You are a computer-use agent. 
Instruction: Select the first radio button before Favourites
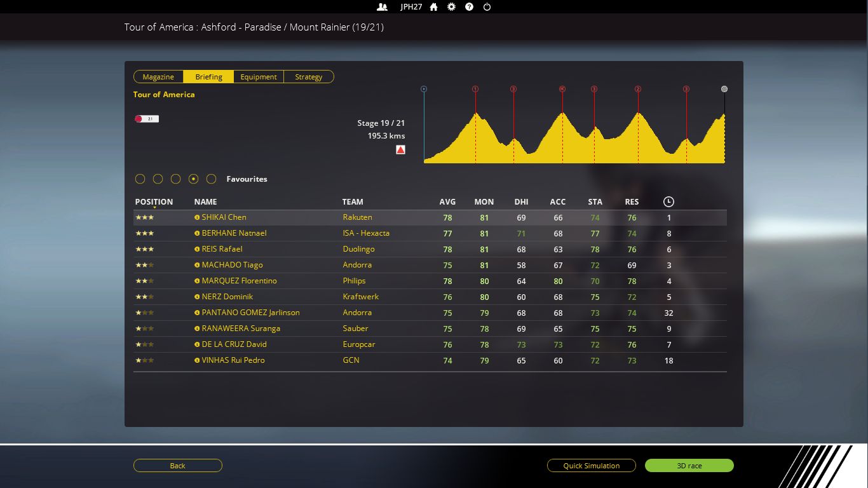[x=140, y=179]
